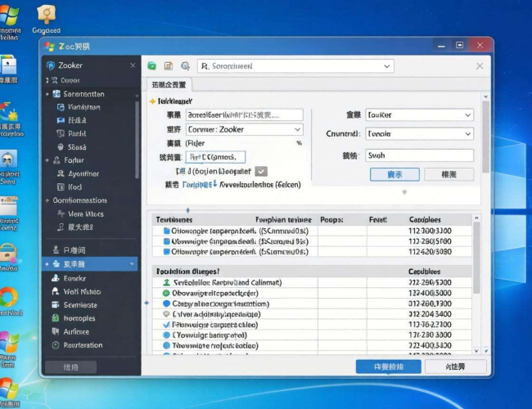Click the checkmark icon on the Plonwuigre row
Screen dimensions: 532x409
click(166, 325)
